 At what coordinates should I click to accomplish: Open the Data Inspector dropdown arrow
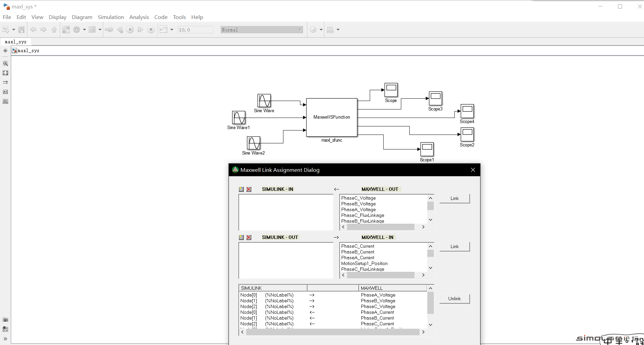pyautogui.click(x=172, y=30)
